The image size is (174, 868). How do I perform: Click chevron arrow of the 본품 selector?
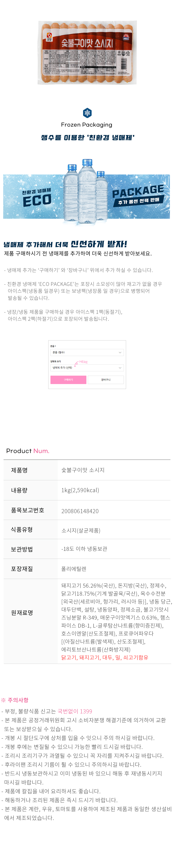click(x=120, y=353)
